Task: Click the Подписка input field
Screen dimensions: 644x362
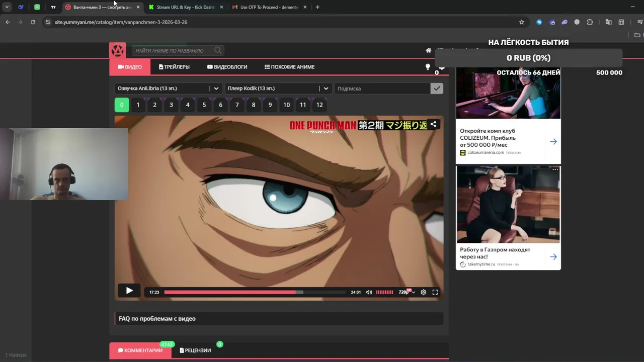Action: [x=382, y=88]
